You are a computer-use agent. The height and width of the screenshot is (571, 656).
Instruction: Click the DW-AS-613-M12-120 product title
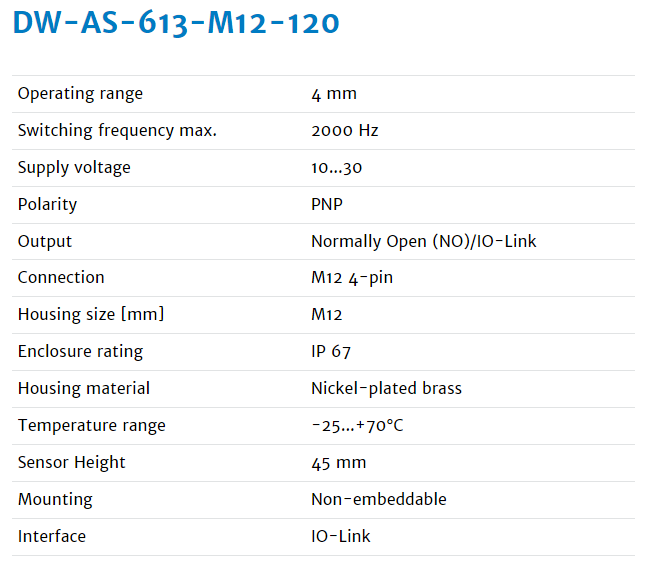pyautogui.click(x=176, y=23)
